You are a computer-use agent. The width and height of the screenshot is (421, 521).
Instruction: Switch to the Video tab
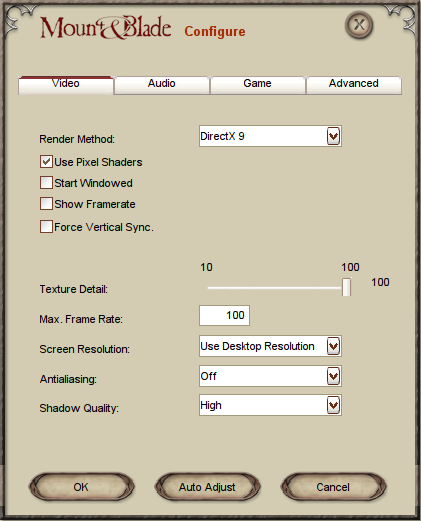point(66,85)
